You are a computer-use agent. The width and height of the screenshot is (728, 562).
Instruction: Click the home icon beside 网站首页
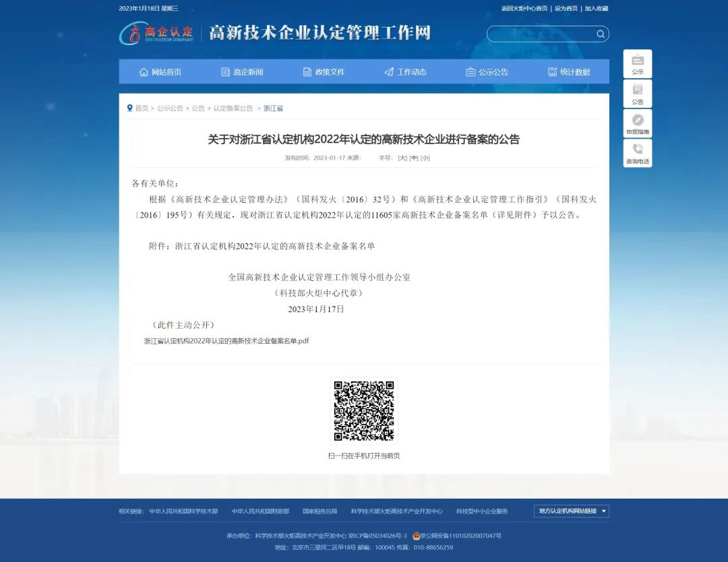(x=144, y=71)
